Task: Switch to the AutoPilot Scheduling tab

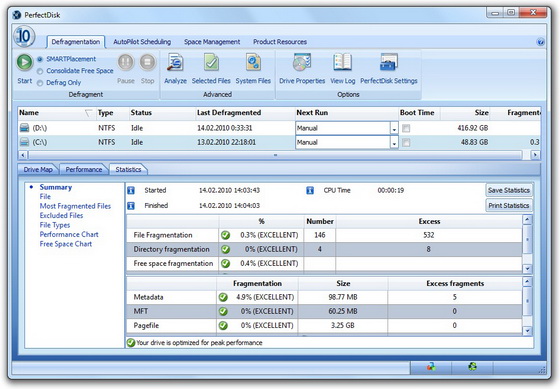Action: pyautogui.click(x=142, y=42)
